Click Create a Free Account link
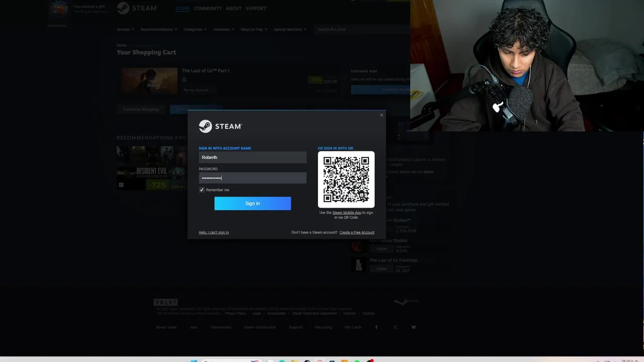This screenshot has height=362, width=644. tap(357, 232)
